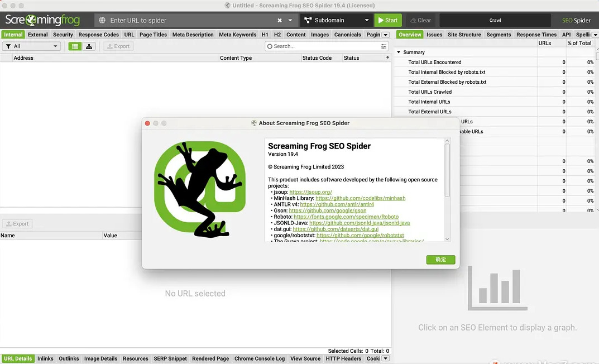Viewport: 599px width, 364px height.
Task: Open the ANTLR v4 github link
Action: point(337,204)
